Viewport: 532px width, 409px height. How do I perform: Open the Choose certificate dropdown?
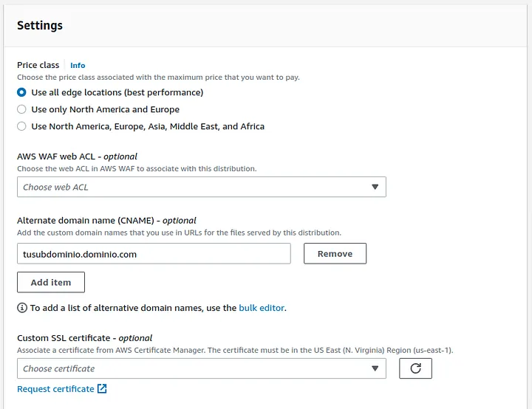click(202, 368)
